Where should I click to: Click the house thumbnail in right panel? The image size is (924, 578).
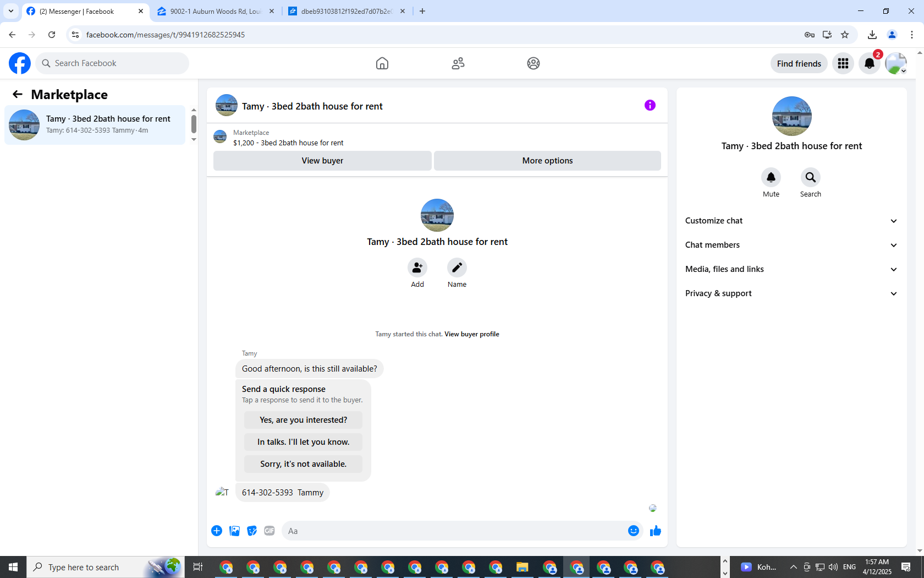(x=791, y=116)
